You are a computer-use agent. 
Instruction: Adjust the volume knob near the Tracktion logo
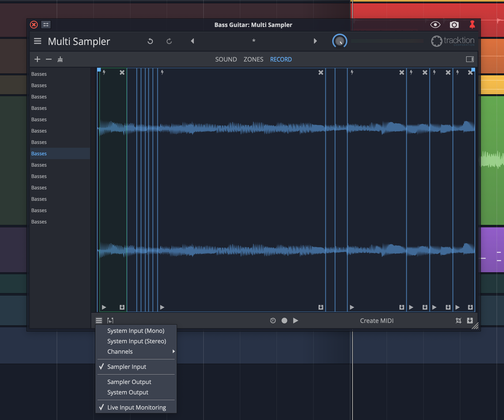coord(340,41)
